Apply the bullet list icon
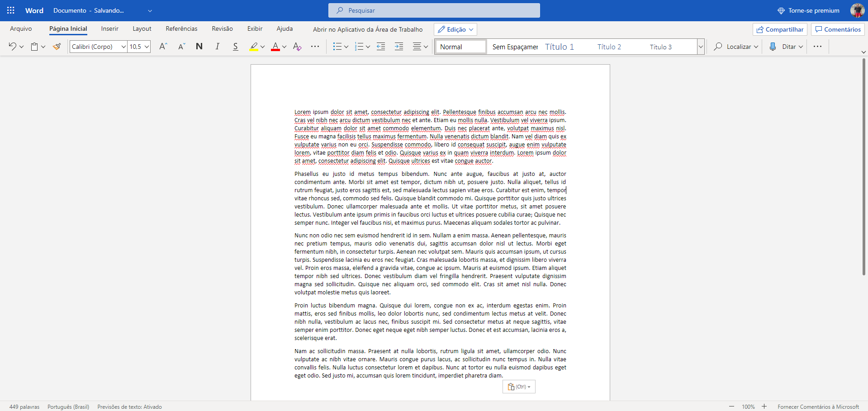The image size is (868, 411). (x=337, y=46)
